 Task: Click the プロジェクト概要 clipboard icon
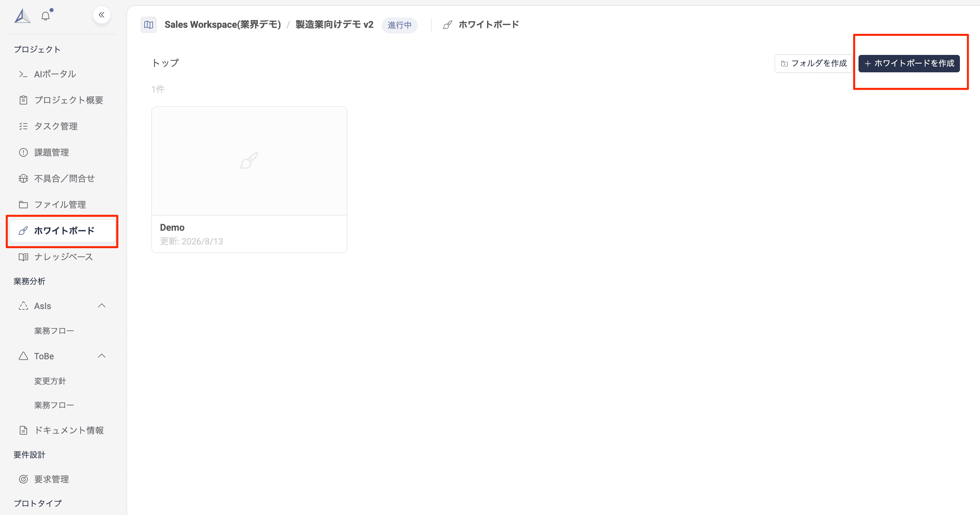23,100
